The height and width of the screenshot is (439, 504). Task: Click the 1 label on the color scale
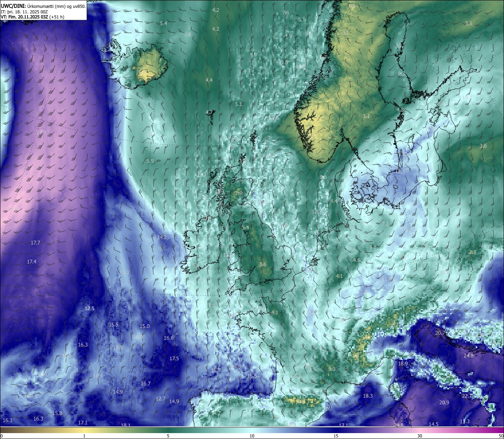84,436
